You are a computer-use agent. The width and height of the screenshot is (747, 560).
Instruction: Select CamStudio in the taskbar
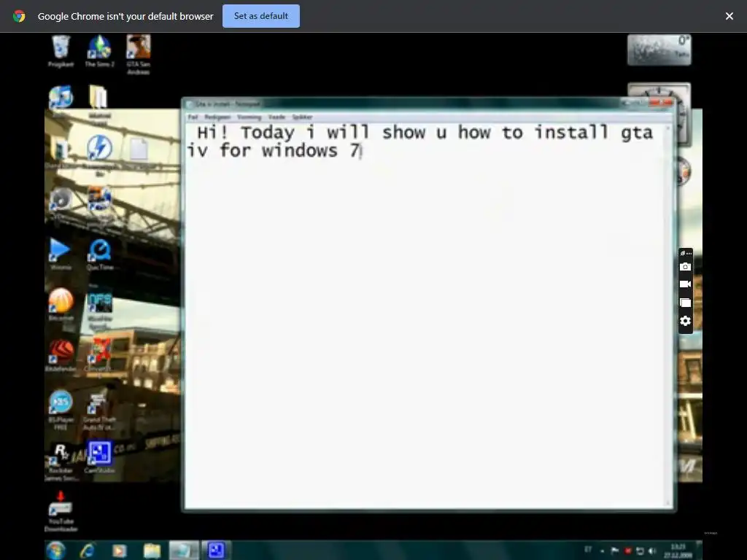click(x=216, y=551)
